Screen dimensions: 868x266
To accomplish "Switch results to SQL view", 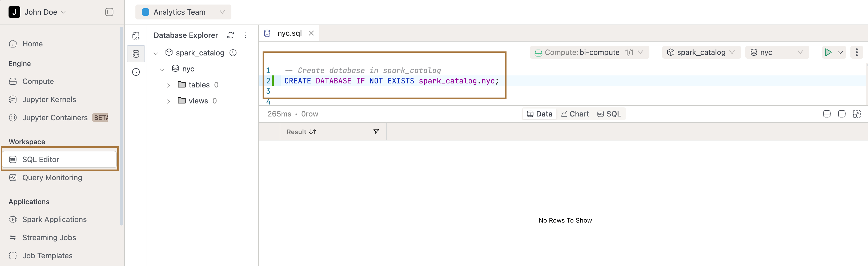I will click(610, 114).
